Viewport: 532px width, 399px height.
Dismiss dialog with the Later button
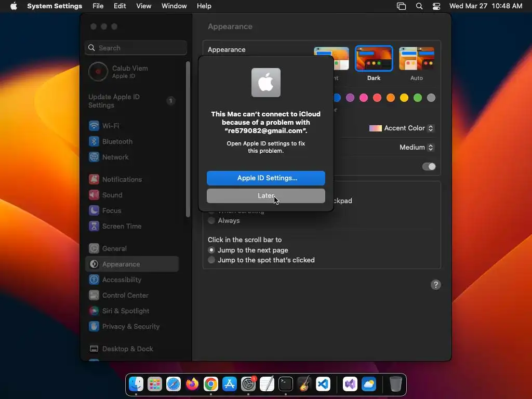[x=265, y=196]
